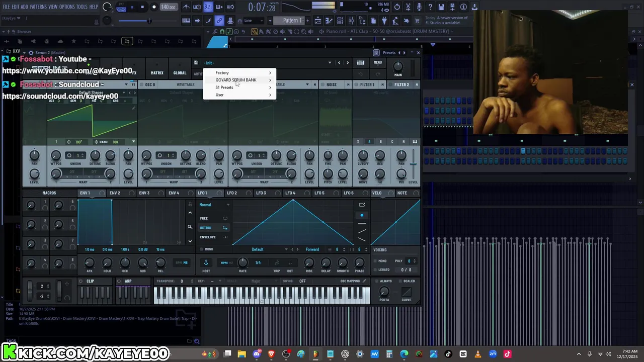Image resolution: width=644 pixels, height=362 pixels.
Task: Click the FL Studio Pause button
Action: pyautogui.click(x=132, y=7)
